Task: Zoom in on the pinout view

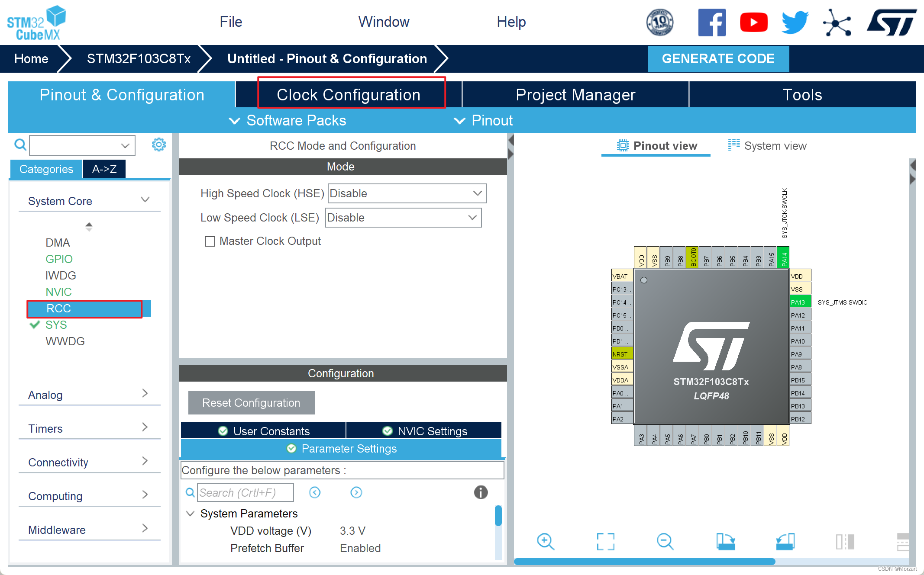Action: coord(546,541)
